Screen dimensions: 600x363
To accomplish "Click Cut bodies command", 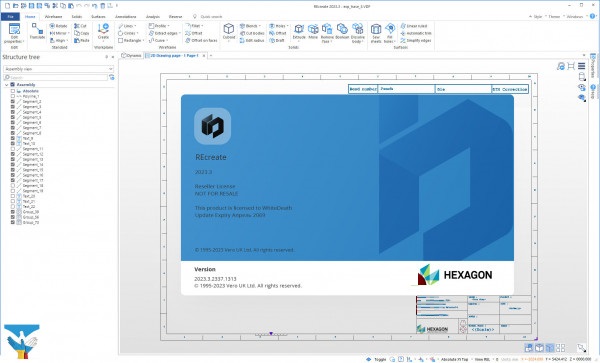I will [x=252, y=33].
